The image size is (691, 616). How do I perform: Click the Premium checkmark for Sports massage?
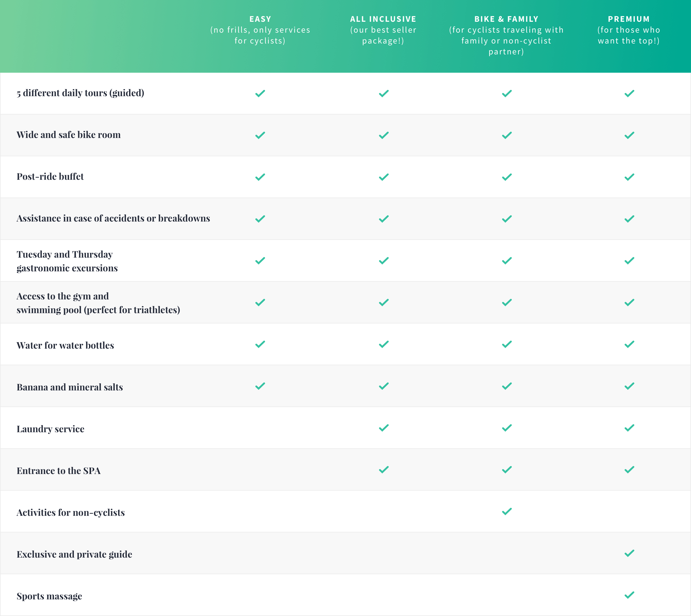[629, 595]
